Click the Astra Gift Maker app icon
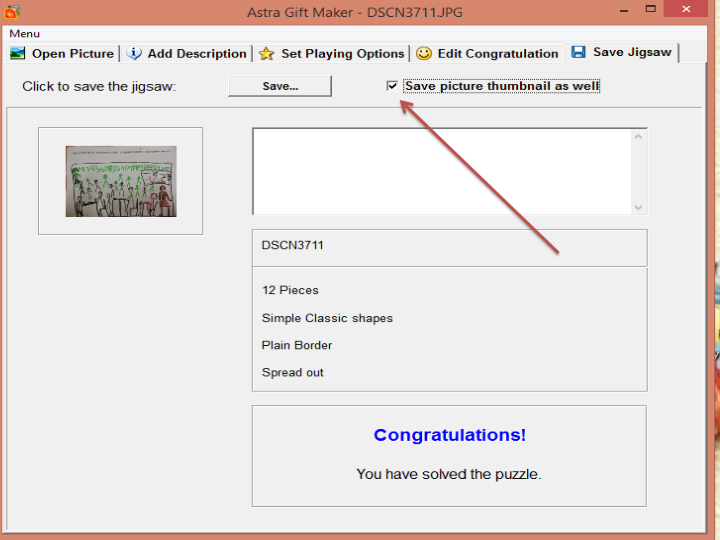The height and width of the screenshot is (540, 720). click(x=12, y=11)
